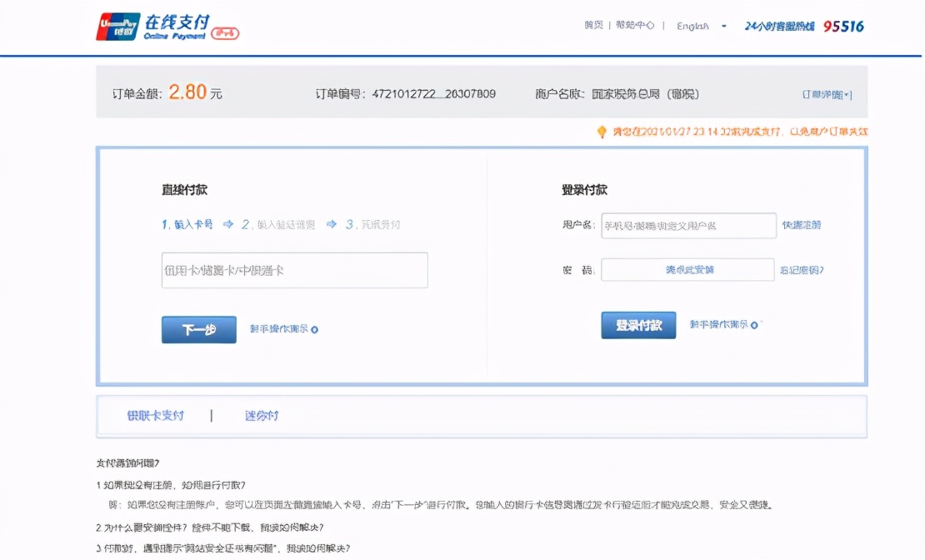Click the play icon beside right 新手操作演示
925x560 pixels.
754,325
